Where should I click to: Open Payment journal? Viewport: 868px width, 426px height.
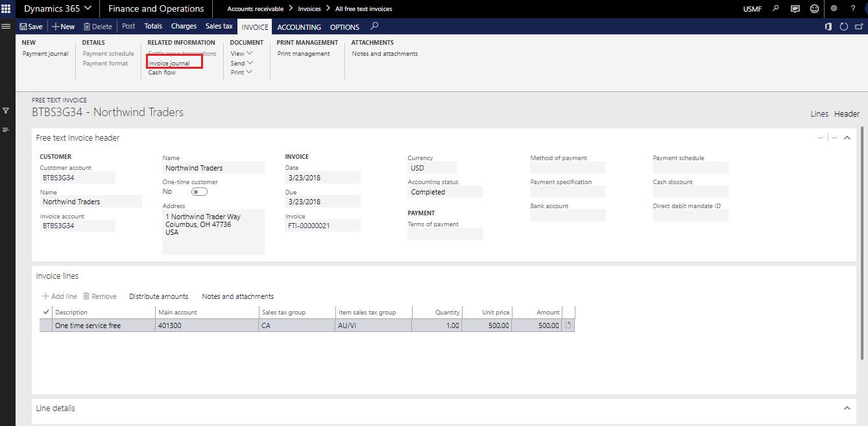pyautogui.click(x=45, y=54)
